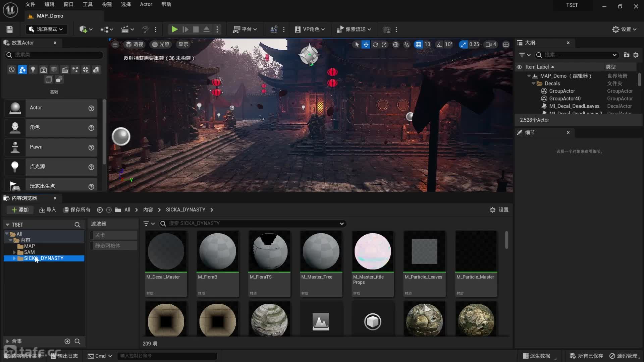Image resolution: width=644 pixels, height=362 pixels.
Task: Open the cinematics clapperboard dropdown
Action: (x=128, y=29)
